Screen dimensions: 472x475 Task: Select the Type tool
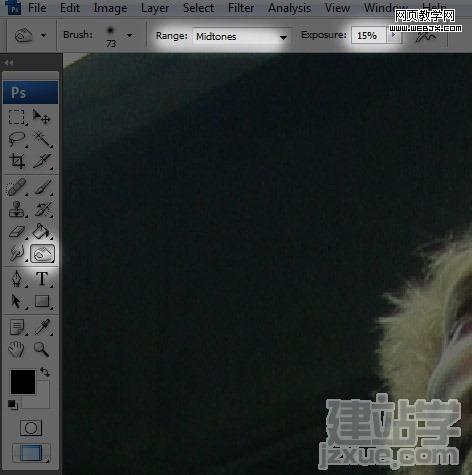(x=42, y=279)
